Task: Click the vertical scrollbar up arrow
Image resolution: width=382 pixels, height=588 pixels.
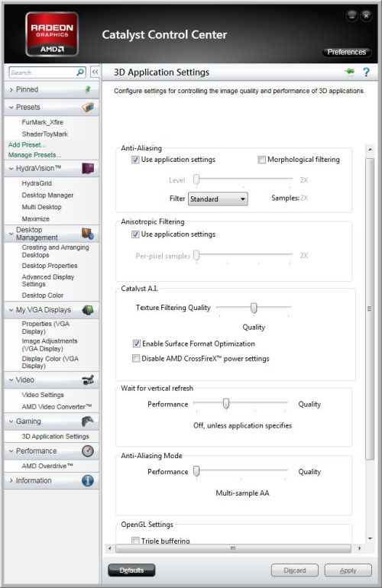Action: (x=370, y=149)
